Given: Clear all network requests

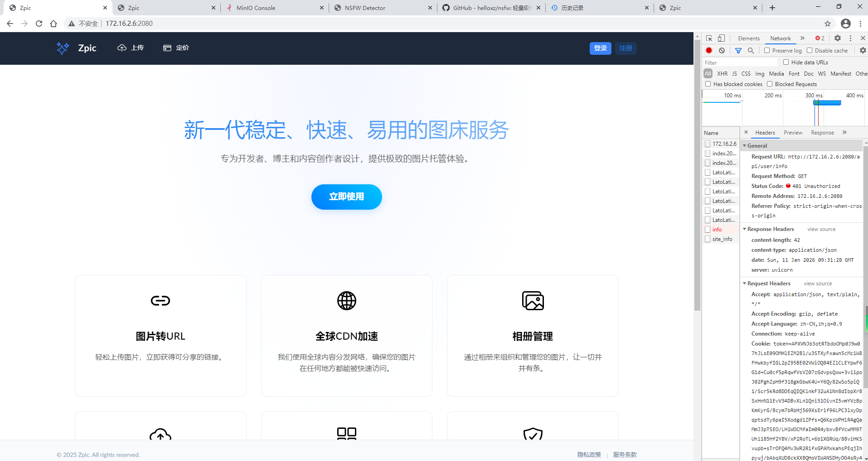Looking at the screenshot, I should (721, 50).
